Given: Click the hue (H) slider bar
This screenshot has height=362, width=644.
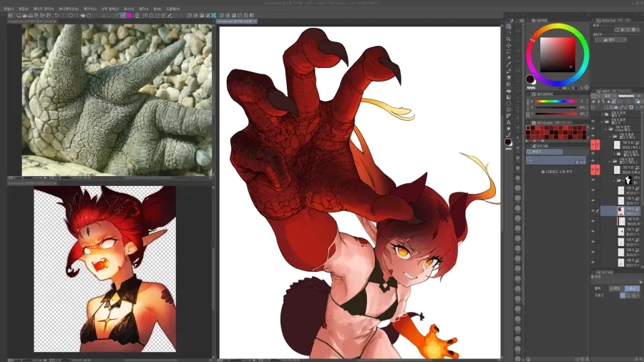Looking at the screenshot, I should 556,101.
